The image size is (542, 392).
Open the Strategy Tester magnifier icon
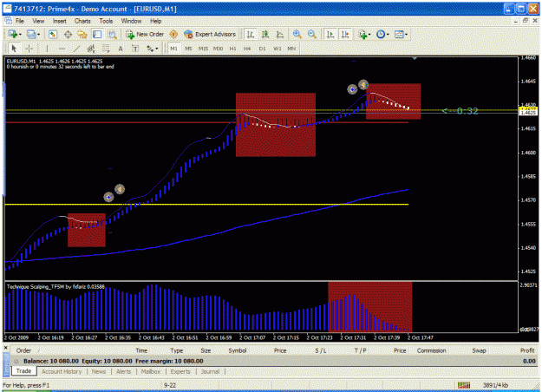112,34
